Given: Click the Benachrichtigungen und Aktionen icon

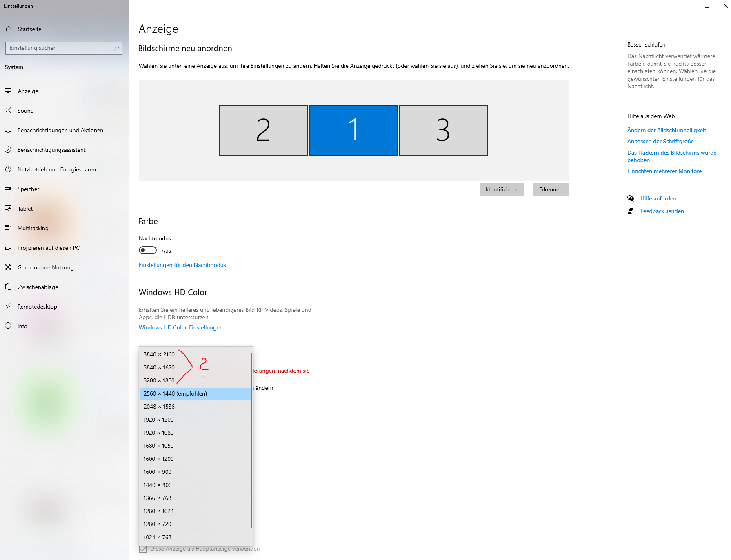Looking at the screenshot, I should [x=8, y=130].
